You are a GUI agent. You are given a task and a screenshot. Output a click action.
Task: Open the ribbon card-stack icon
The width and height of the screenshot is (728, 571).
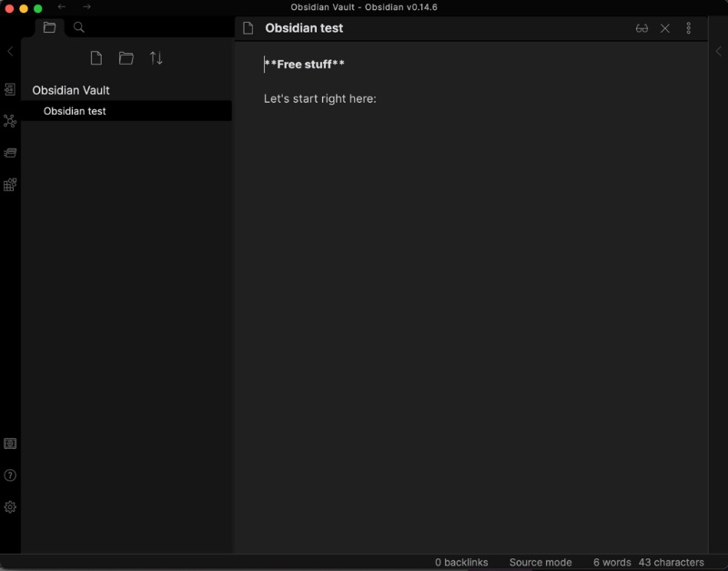(10, 153)
